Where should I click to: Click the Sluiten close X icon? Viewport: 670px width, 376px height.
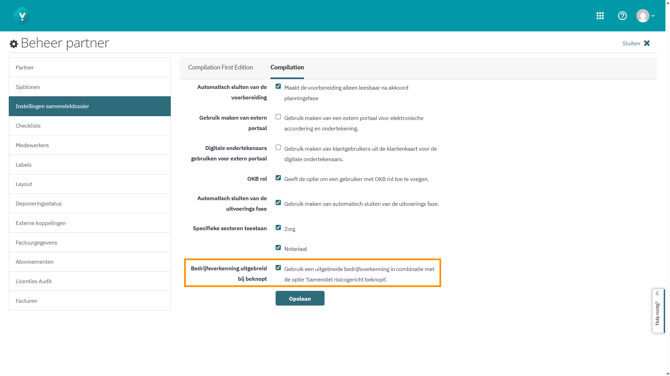(x=647, y=43)
